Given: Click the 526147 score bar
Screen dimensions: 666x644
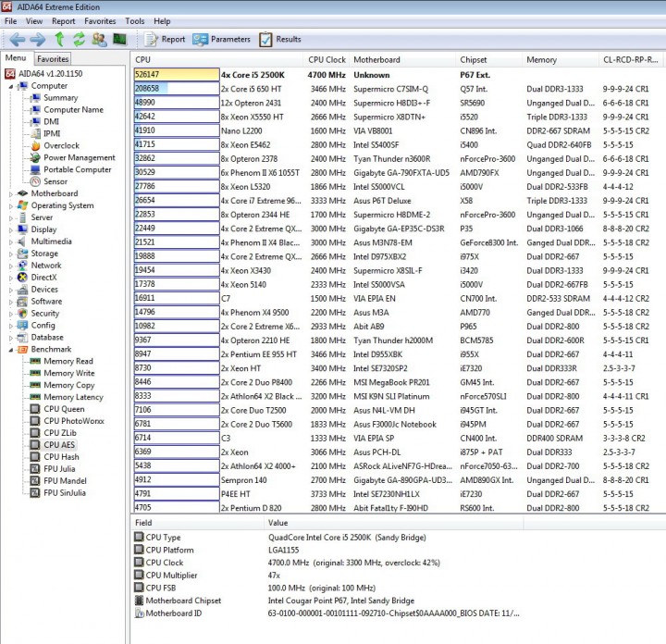Looking at the screenshot, I should click(177, 75).
